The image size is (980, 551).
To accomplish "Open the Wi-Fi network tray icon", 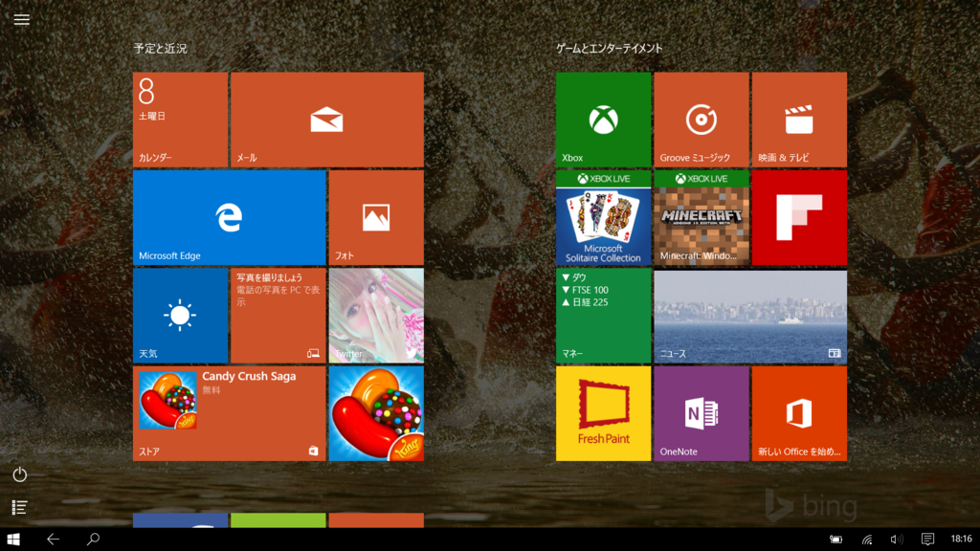I will coord(867,540).
